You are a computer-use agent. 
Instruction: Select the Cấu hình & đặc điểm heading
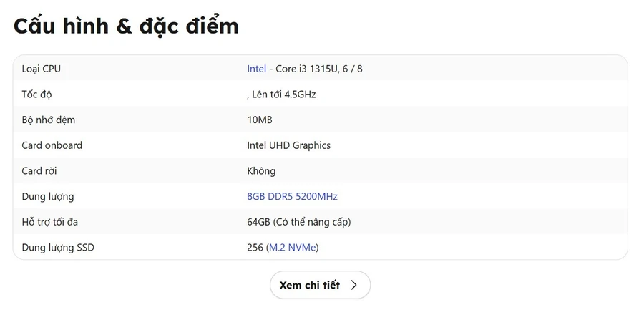[126, 26]
